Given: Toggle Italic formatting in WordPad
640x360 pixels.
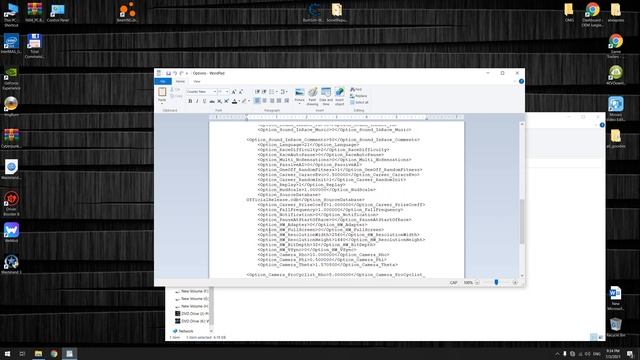Looking at the screenshot, I should 197,101.
